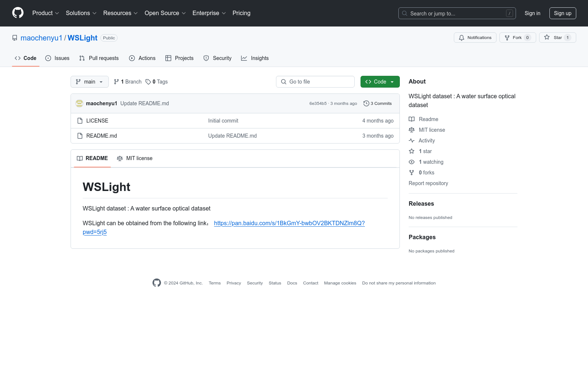Open Update README.md commit in README.md row
This screenshot has width=588, height=368.
pos(233,136)
